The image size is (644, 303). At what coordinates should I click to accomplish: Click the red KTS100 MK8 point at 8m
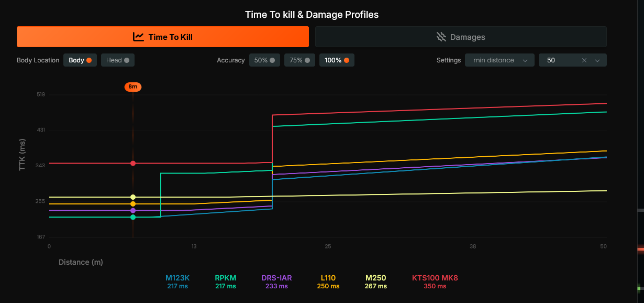[133, 164]
